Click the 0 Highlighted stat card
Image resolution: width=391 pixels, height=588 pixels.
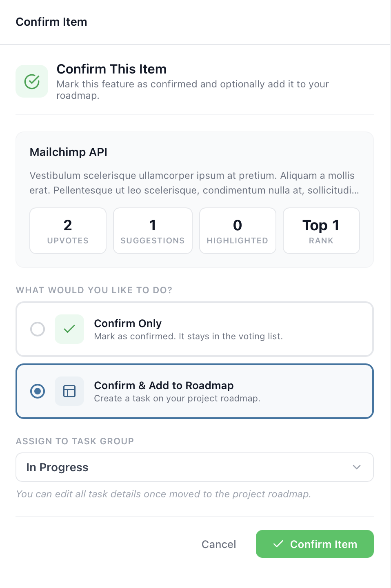[x=237, y=230]
